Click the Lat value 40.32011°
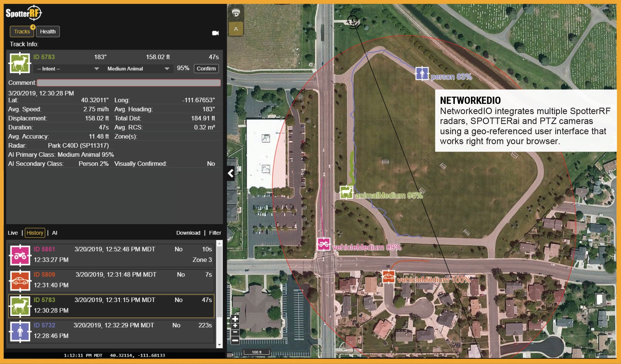The image size is (621, 364). 95,100
